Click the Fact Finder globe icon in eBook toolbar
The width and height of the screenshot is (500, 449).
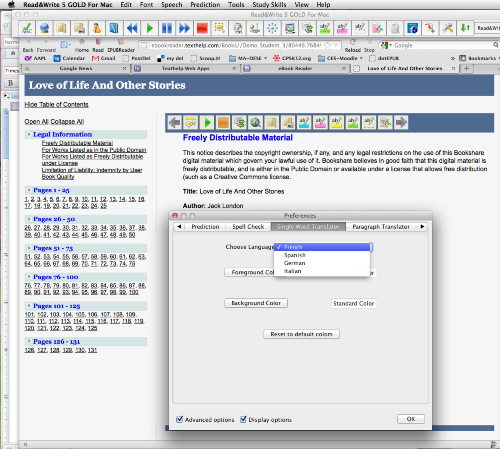coord(256,122)
